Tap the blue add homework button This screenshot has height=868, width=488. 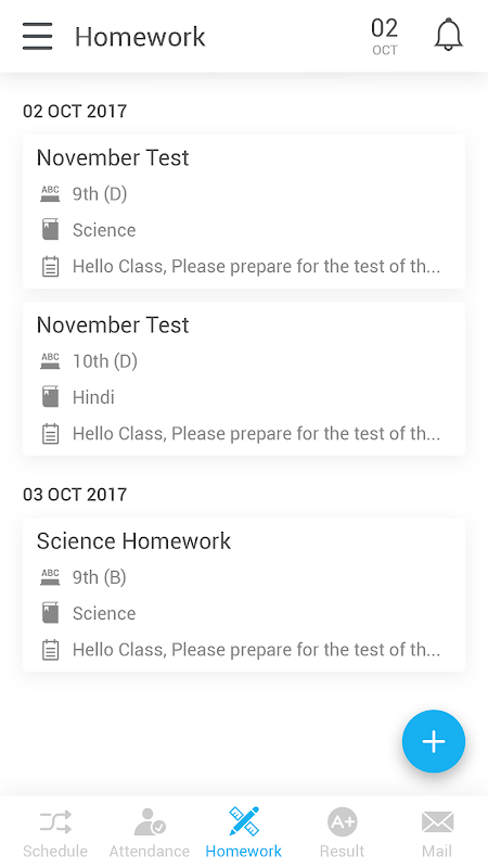click(x=433, y=741)
